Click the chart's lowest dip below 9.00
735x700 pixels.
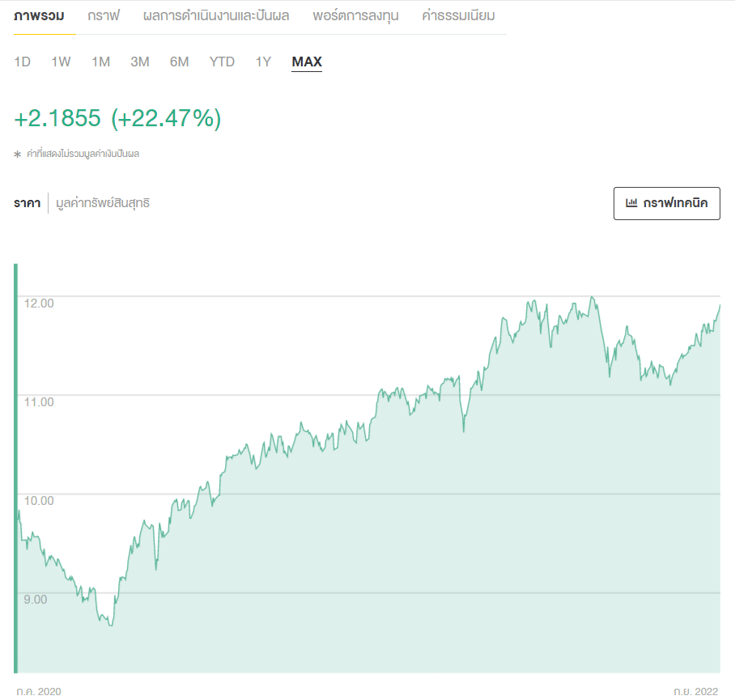pos(110,625)
